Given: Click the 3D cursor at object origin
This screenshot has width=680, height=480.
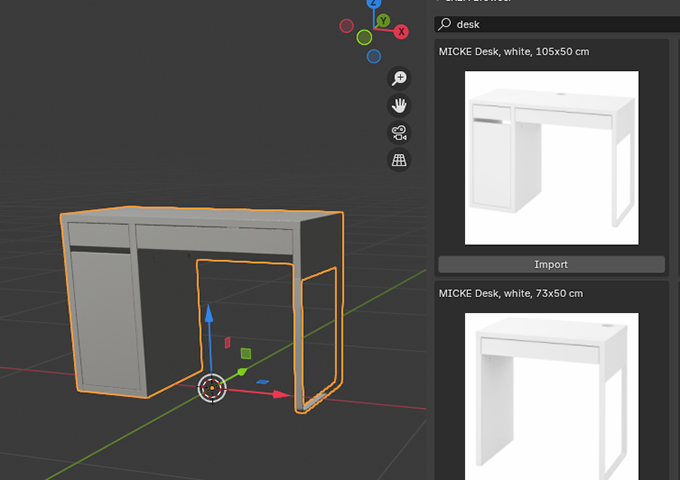Looking at the screenshot, I should point(212,388).
